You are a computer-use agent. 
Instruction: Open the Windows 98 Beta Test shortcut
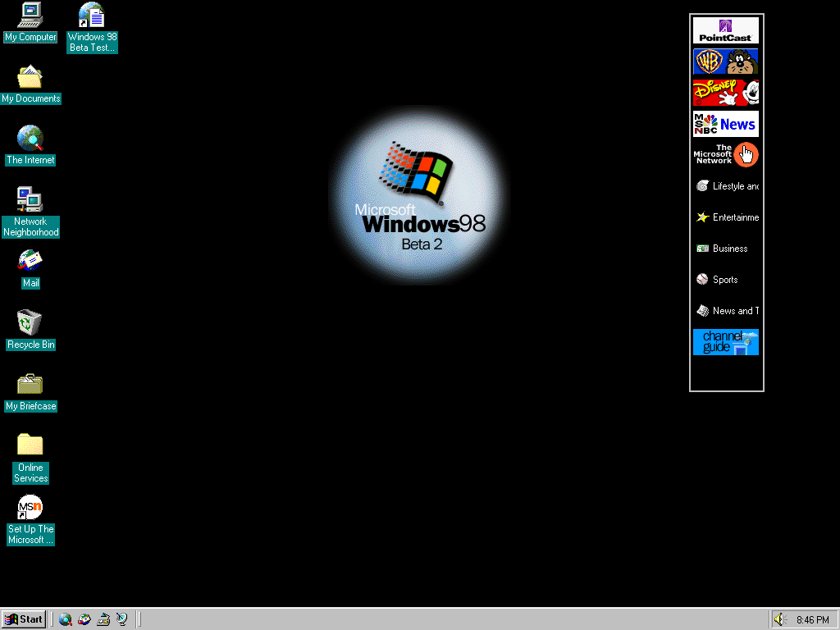point(91,15)
